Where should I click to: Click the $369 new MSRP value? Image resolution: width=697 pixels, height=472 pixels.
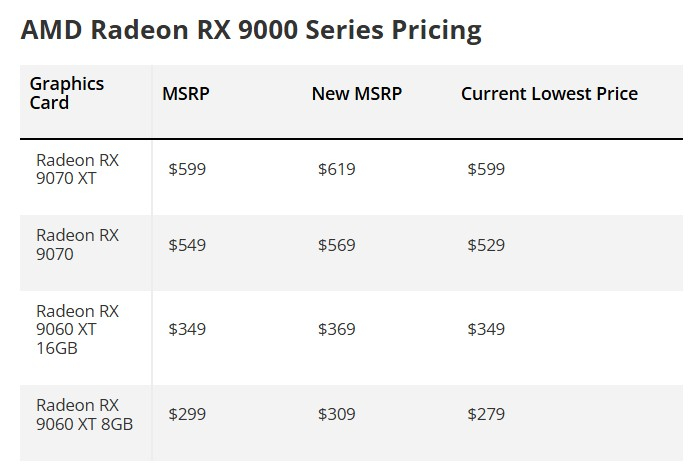click(336, 329)
